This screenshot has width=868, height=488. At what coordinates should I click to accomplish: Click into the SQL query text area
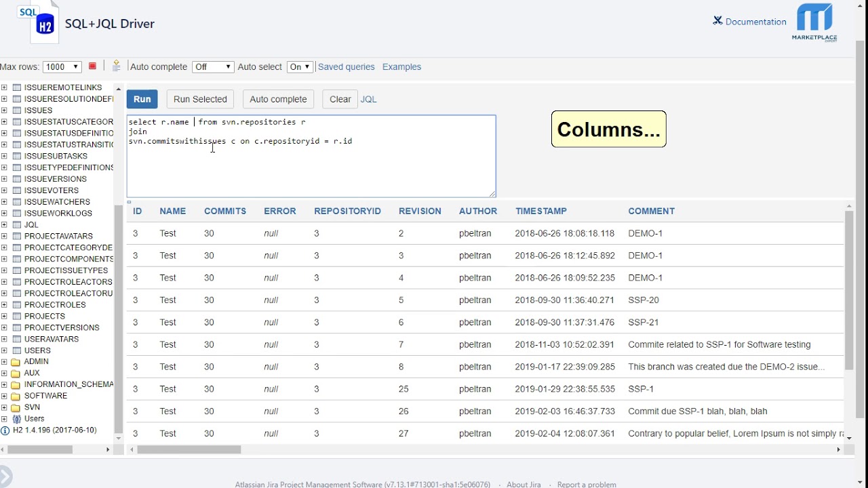click(x=311, y=156)
